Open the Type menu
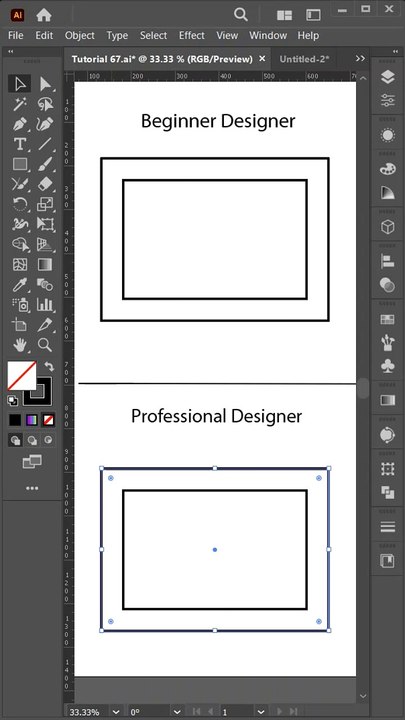 117,35
